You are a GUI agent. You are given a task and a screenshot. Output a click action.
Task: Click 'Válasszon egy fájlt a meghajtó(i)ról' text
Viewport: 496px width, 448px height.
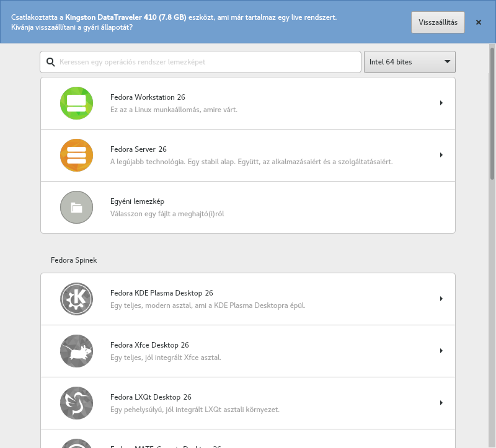point(167,214)
